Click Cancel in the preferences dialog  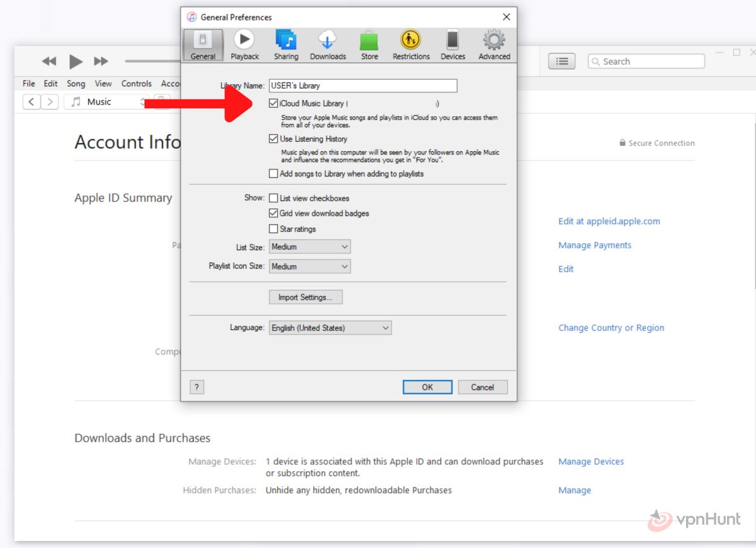483,387
